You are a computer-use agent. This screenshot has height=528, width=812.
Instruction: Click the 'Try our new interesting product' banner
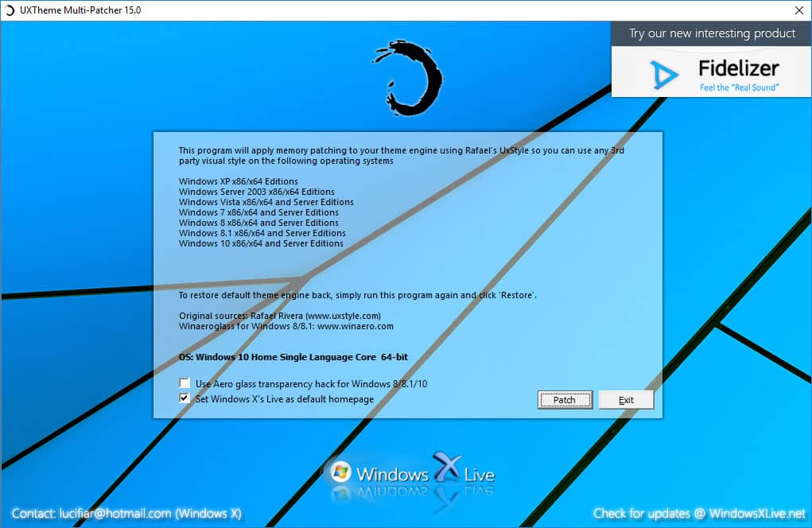point(710,33)
